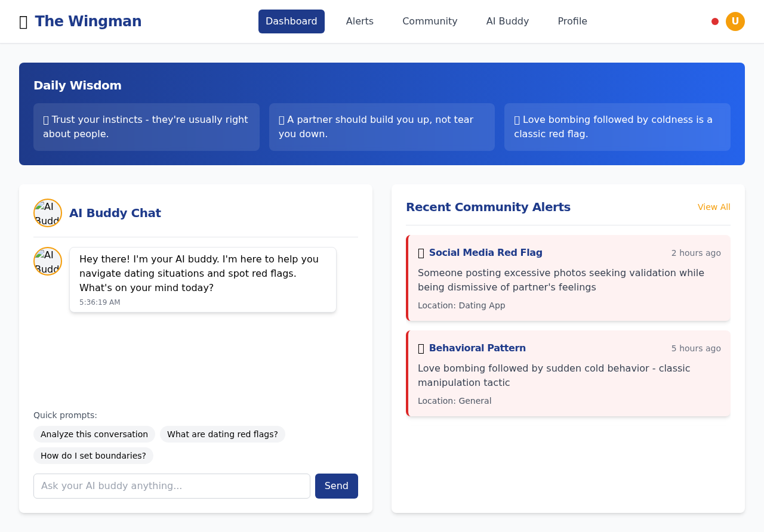The image size is (764, 532).
Task: Choose the How do I set boundaries prompt
Action: (x=93, y=456)
